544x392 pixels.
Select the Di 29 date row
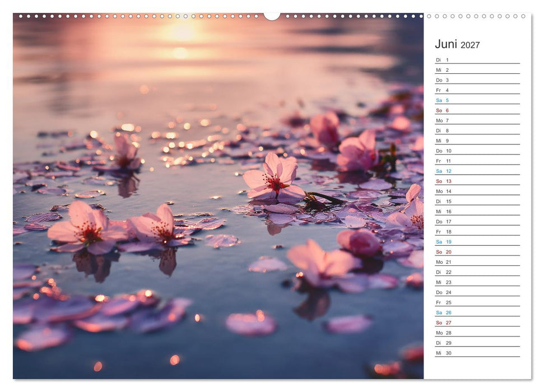[x=477, y=343]
